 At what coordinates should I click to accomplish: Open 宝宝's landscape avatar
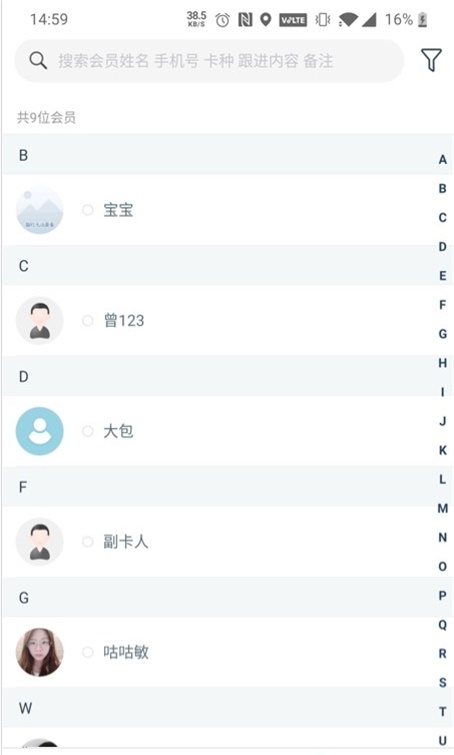pyautogui.click(x=39, y=210)
